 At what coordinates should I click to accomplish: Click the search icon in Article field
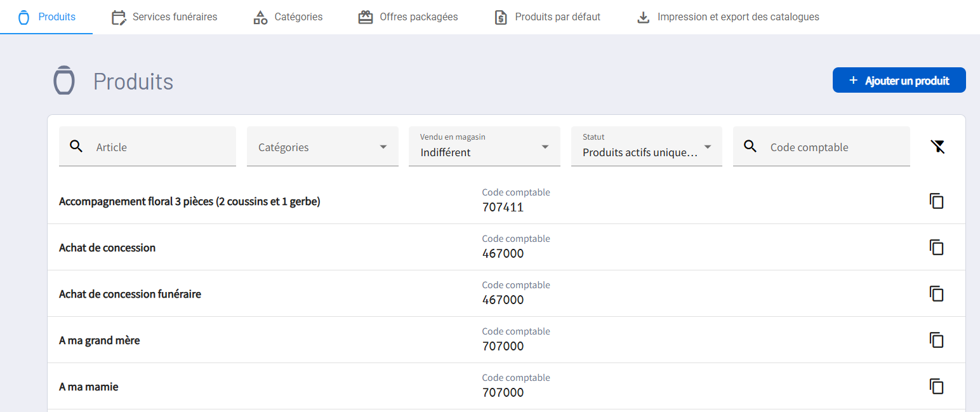76,147
